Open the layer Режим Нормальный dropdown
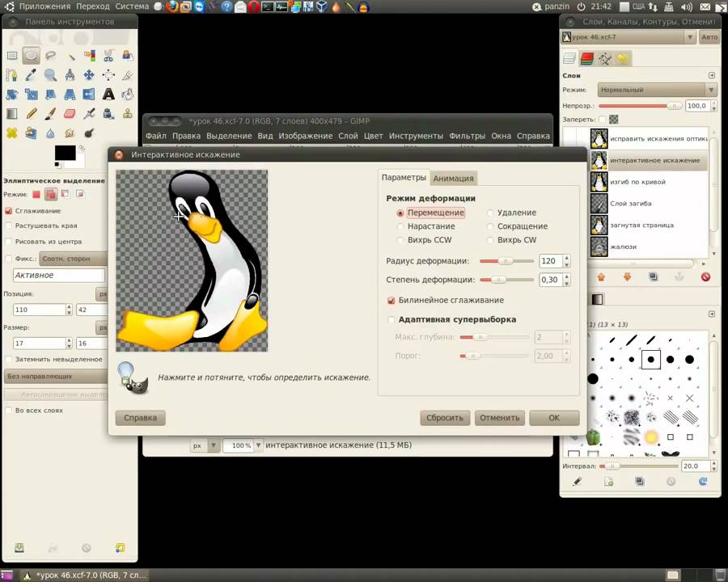The image size is (728, 582). pyautogui.click(x=657, y=90)
